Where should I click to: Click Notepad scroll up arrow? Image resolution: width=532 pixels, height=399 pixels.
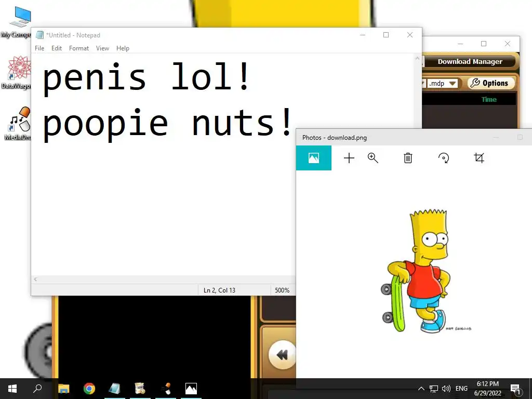pos(417,58)
